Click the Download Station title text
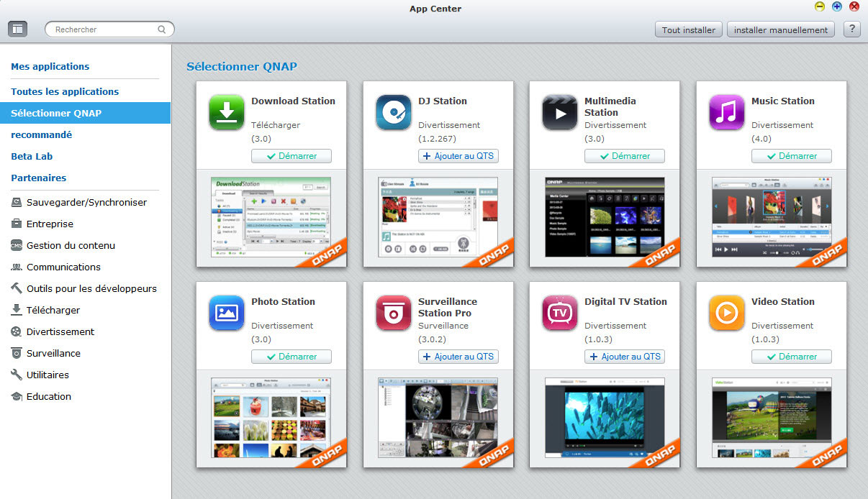This screenshot has height=499, width=868. pyautogui.click(x=293, y=101)
